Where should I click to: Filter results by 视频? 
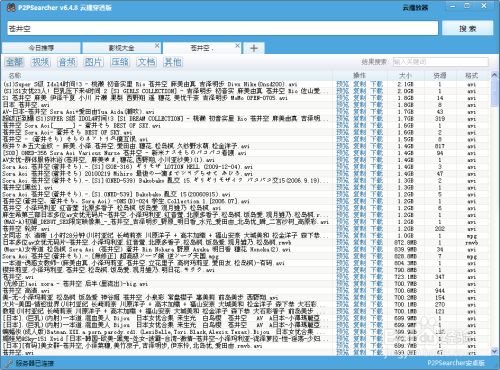click(41, 62)
